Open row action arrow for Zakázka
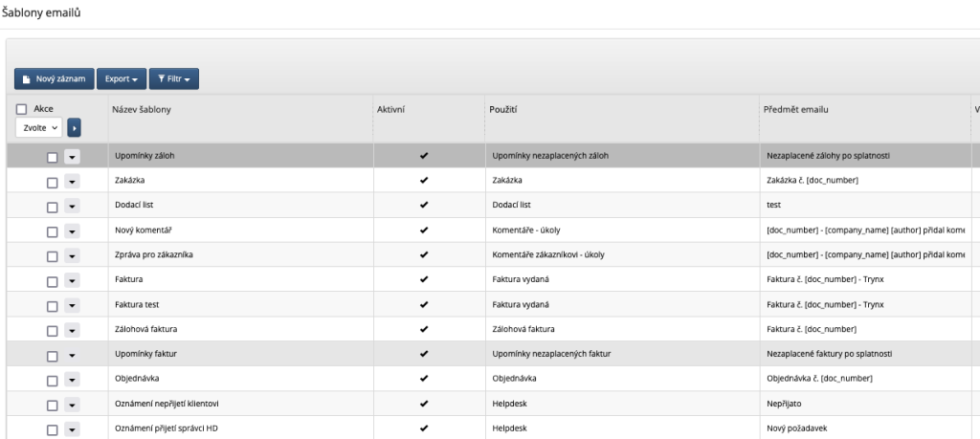Image resolution: width=980 pixels, height=439 pixels. pyautogui.click(x=72, y=182)
